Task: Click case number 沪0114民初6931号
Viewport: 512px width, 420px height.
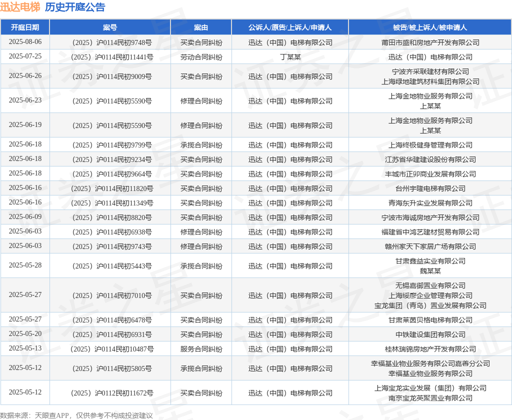Action: (x=124, y=335)
